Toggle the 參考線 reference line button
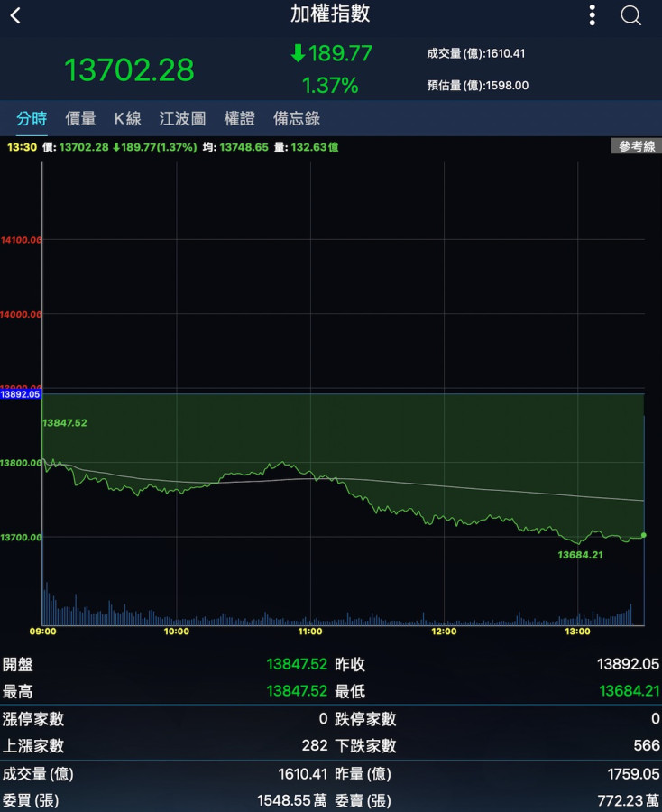The image size is (662, 812). 636,147
